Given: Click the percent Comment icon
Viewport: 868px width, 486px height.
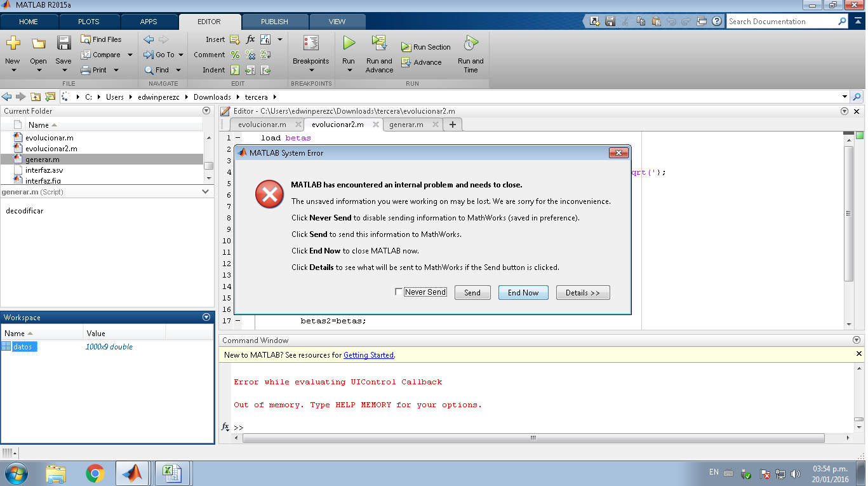Looking at the screenshot, I should pyautogui.click(x=235, y=55).
